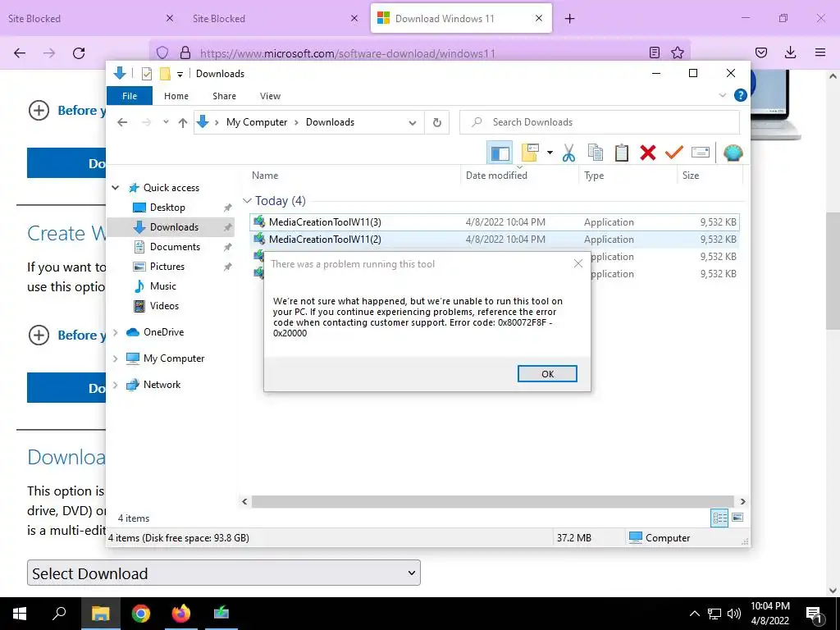Open the Firefox hamburger menu
Screen dimensions: 840x630
(820, 52)
